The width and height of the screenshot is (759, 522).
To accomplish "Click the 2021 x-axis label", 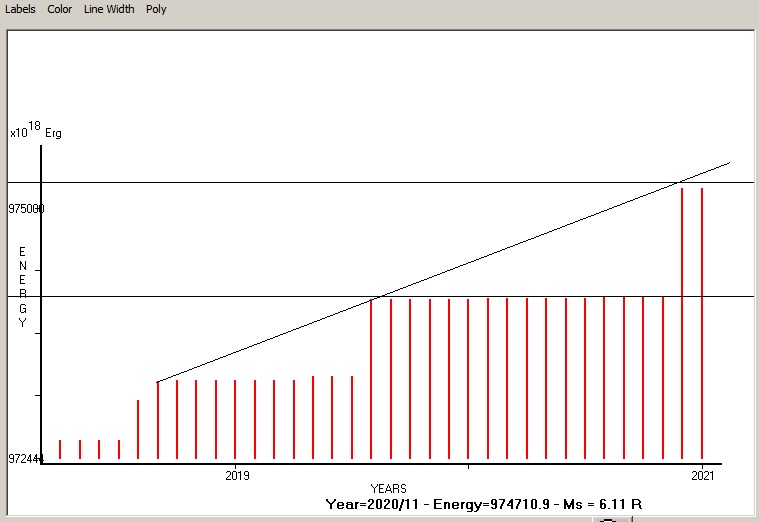I will point(703,475).
